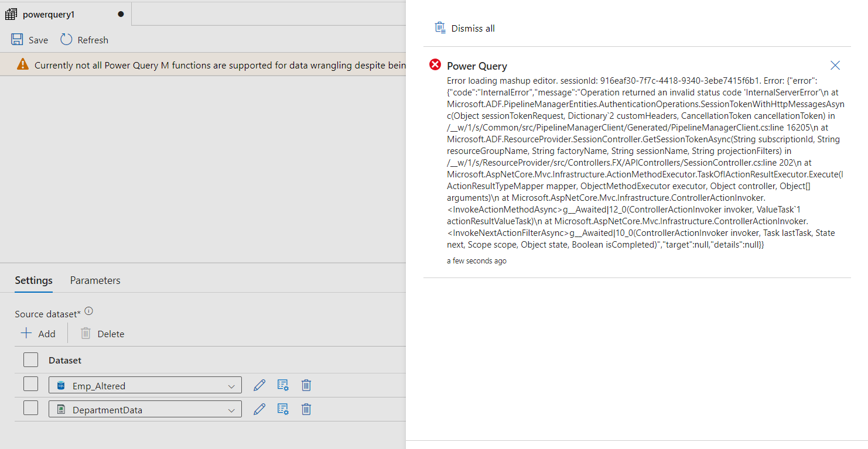The image size is (868, 449).
Task: Dismiss all notifications
Action: coord(464,28)
